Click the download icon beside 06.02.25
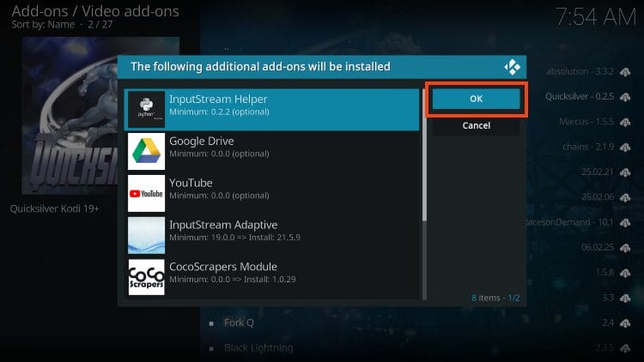The width and height of the screenshot is (644, 362). click(x=625, y=248)
